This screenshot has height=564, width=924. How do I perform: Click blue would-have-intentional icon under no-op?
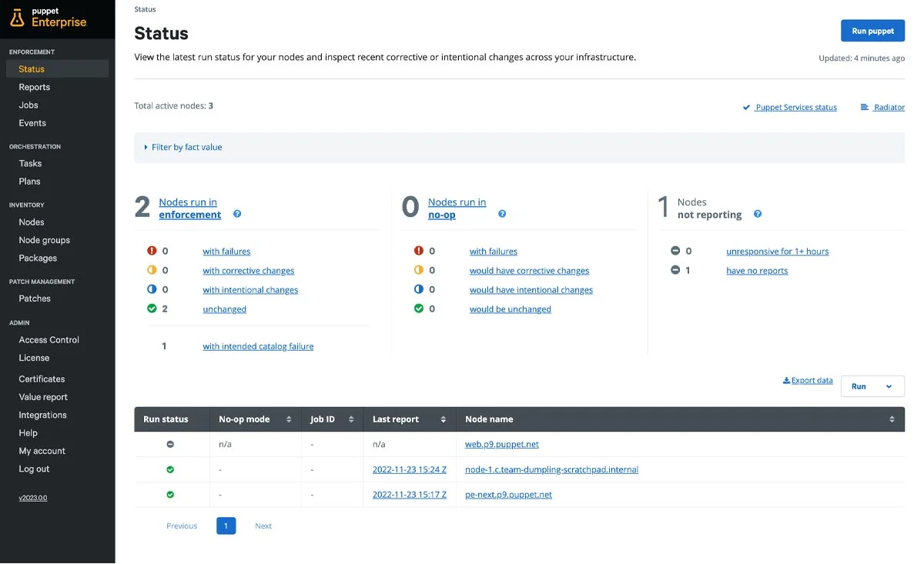(419, 289)
